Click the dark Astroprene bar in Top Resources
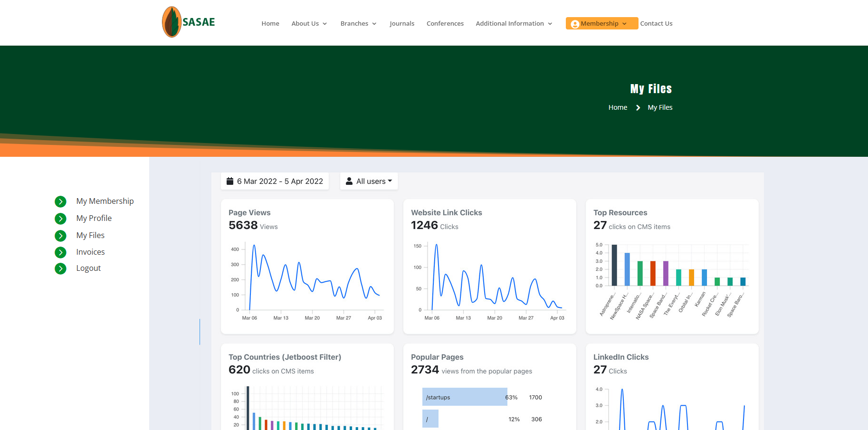The image size is (868, 430). coord(614,265)
